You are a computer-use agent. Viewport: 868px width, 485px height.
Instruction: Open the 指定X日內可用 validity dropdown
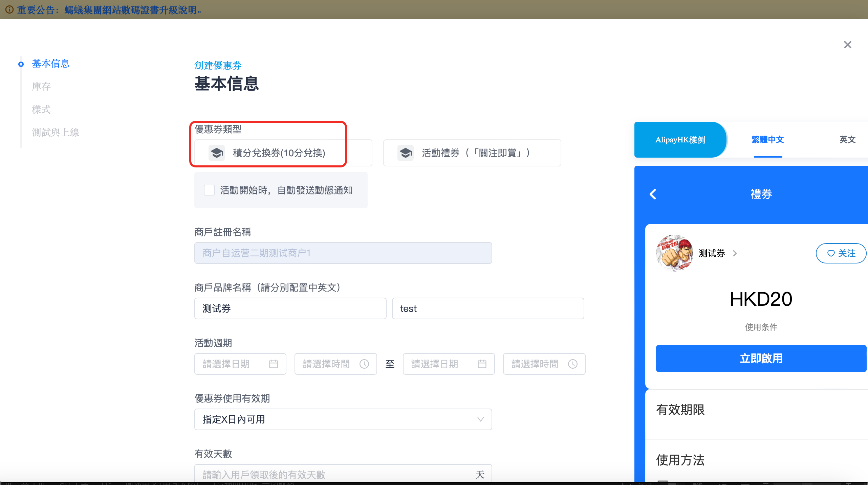click(x=343, y=419)
